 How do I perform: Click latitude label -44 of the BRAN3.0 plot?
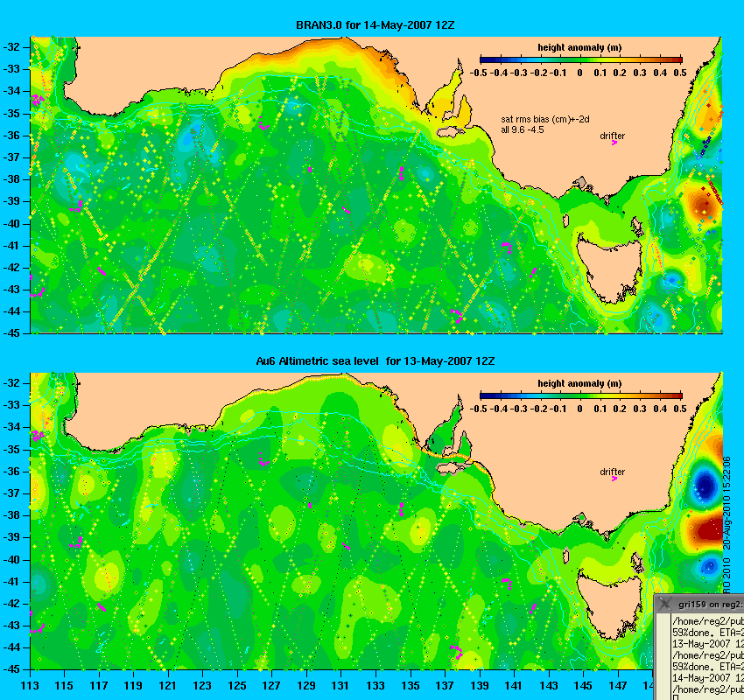[x=11, y=311]
